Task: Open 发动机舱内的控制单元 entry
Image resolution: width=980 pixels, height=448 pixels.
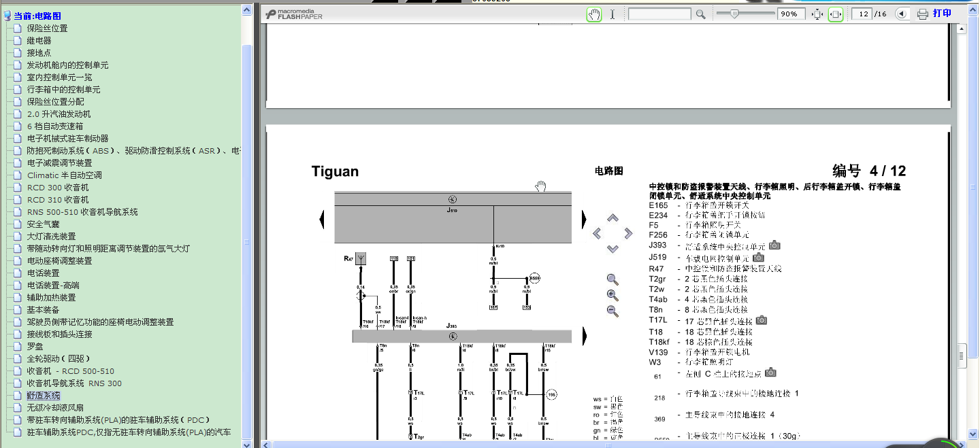Action: click(67, 65)
